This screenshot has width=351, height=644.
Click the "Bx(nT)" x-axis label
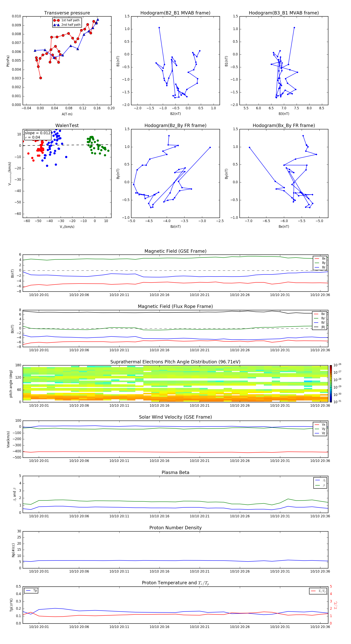point(284,227)
